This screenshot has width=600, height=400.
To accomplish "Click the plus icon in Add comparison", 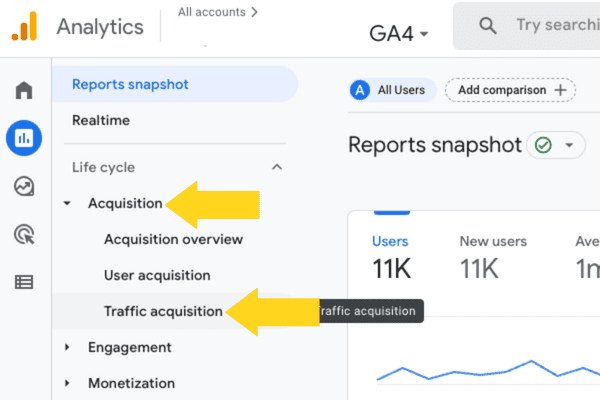I will (560, 90).
